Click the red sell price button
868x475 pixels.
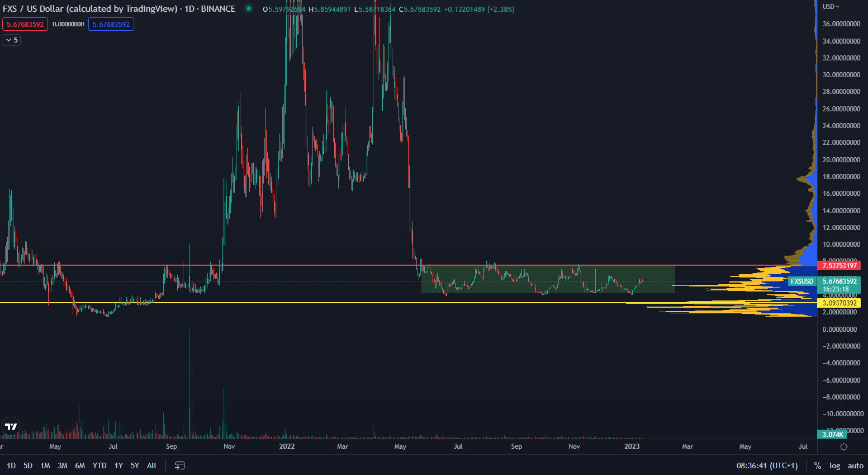[25, 24]
